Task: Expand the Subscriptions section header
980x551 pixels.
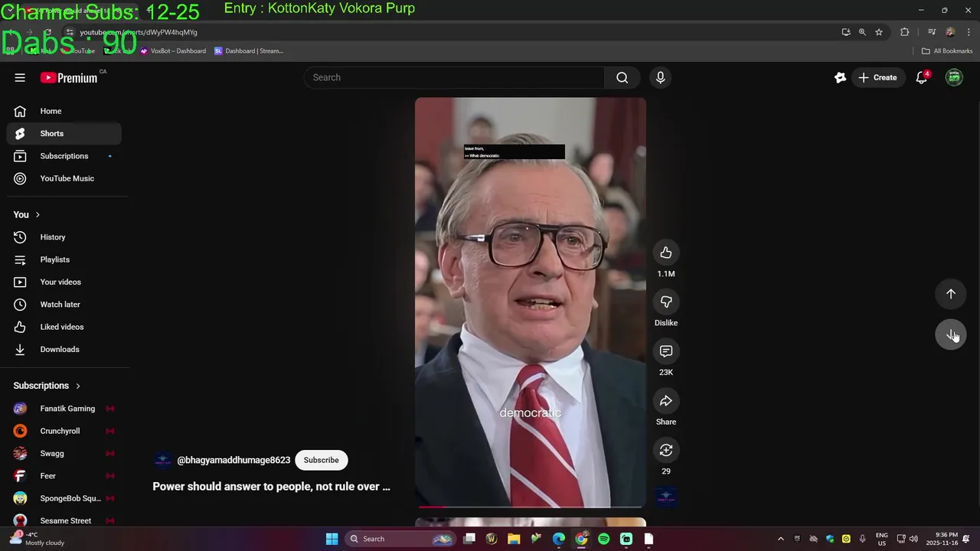Action: (x=47, y=386)
